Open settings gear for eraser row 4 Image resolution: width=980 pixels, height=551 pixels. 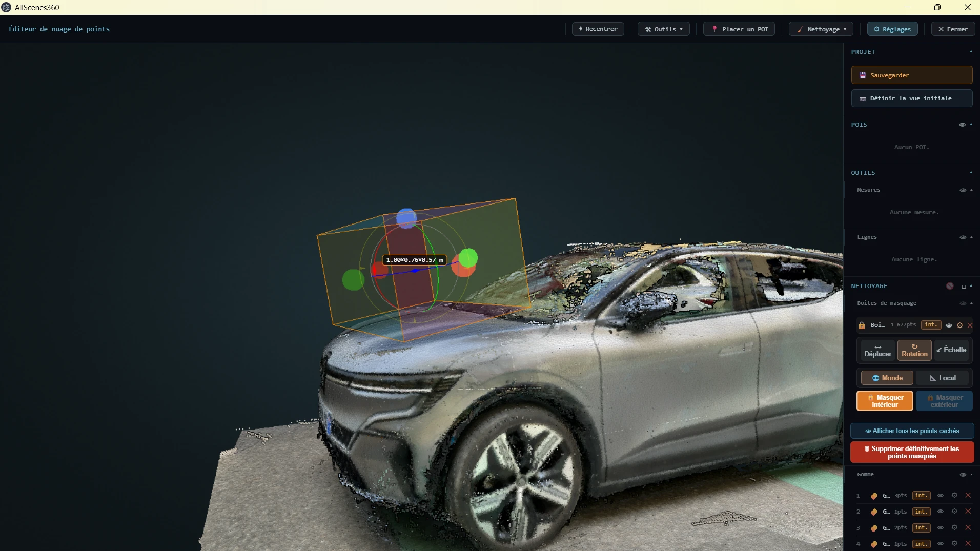(954, 544)
